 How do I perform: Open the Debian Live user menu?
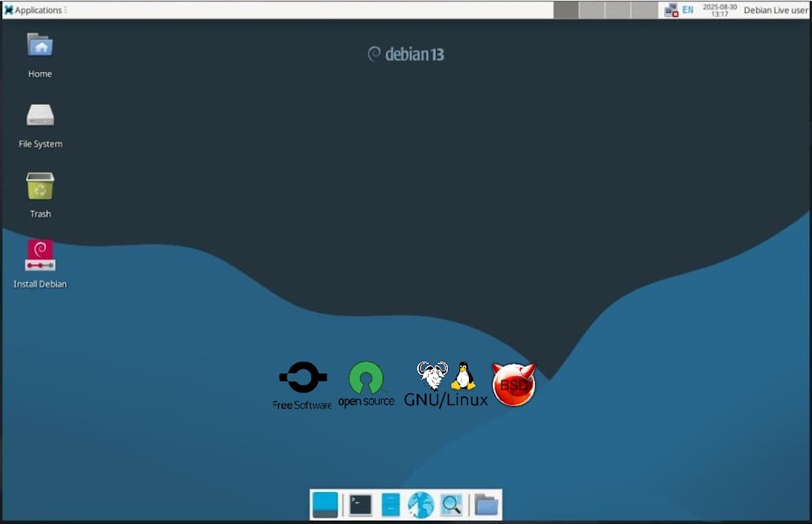tap(775, 10)
